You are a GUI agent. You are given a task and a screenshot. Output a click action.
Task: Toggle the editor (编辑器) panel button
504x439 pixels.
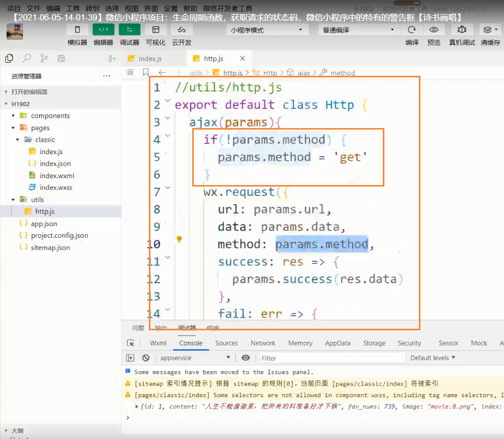103,30
